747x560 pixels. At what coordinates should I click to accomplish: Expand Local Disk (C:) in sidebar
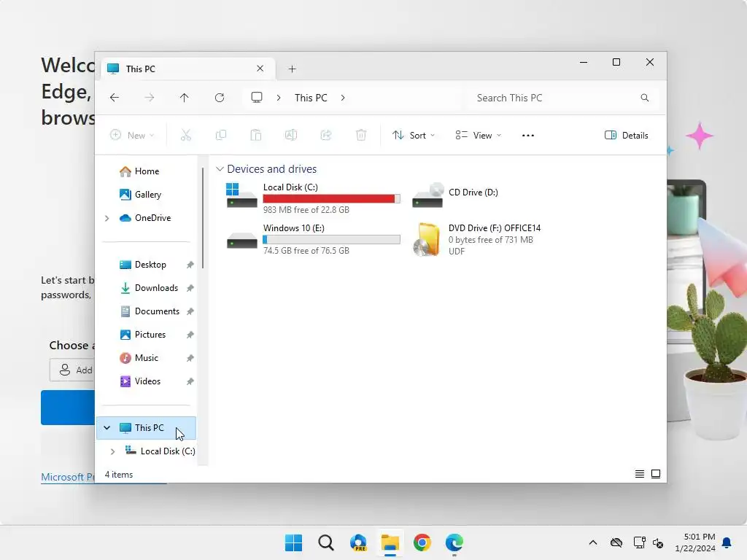pos(112,451)
